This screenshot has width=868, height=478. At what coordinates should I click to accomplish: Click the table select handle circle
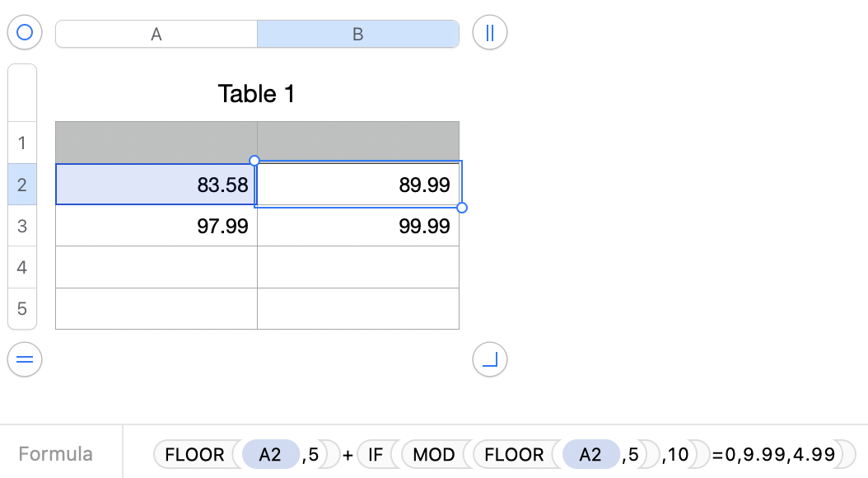click(x=25, y=33)
